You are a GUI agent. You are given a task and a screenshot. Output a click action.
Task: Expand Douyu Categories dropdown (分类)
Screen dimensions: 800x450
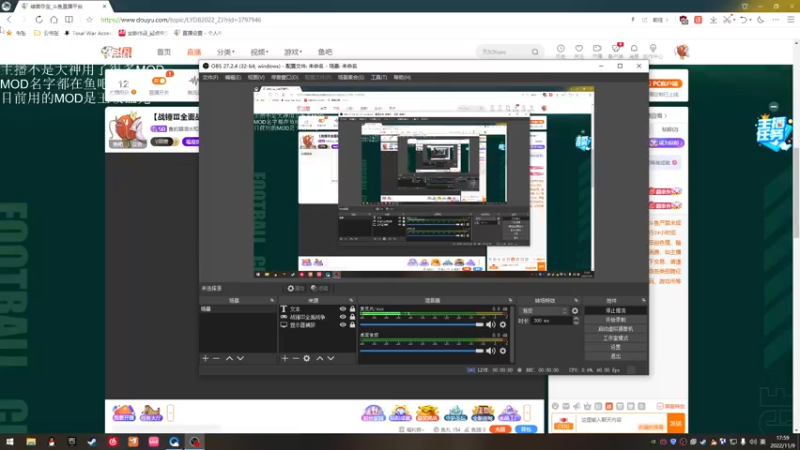[x=226, y=52]
